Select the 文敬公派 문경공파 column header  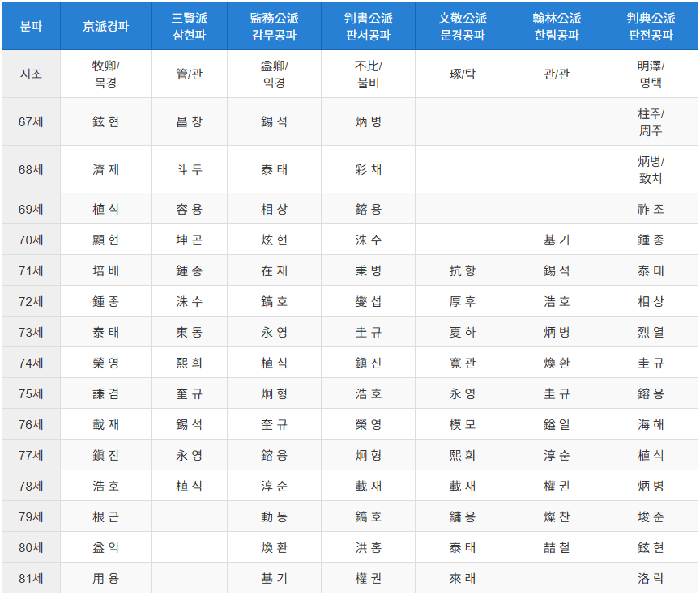click(x=463, y=26)
